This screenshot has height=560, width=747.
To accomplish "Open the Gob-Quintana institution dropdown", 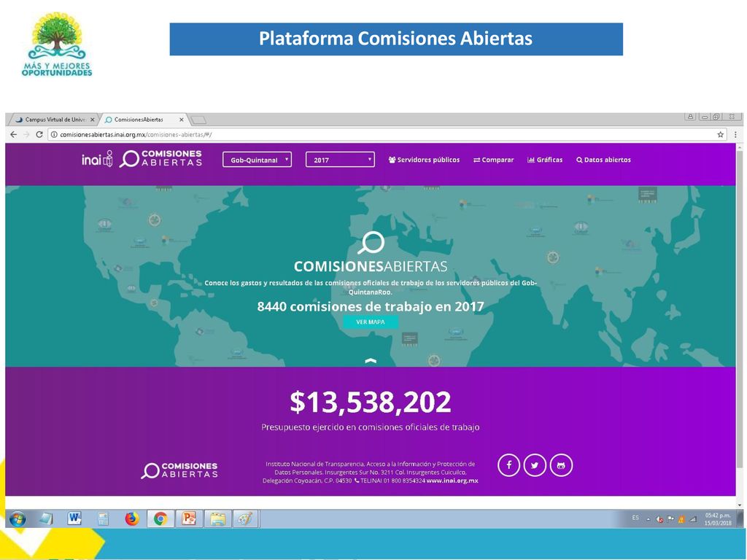I will coord(257,160).
